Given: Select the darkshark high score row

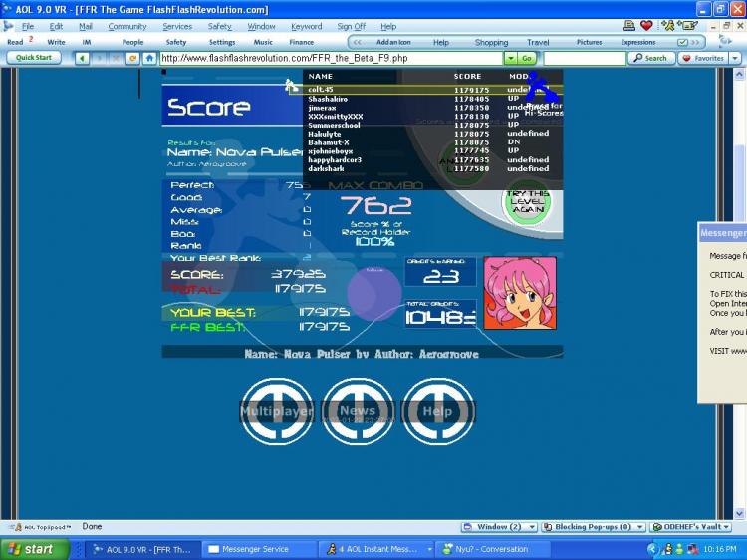Looking at the screenshot, I should 432,168.
